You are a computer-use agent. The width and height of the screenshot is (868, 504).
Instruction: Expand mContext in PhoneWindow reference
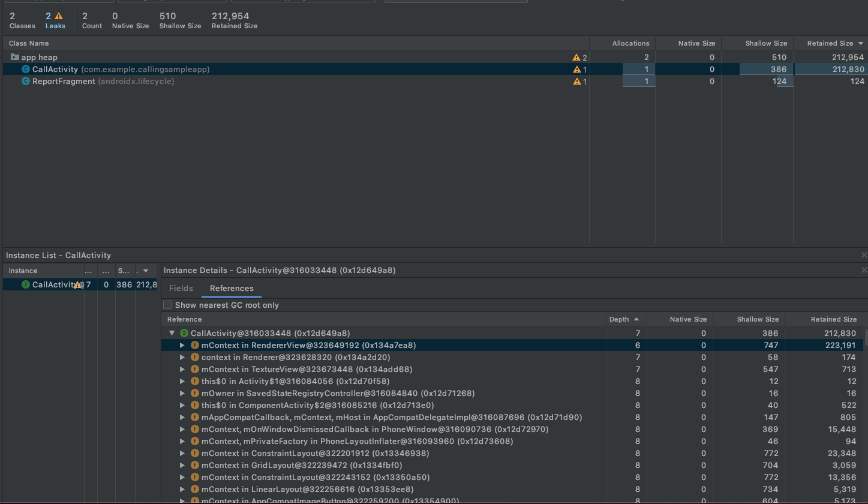[x=182, y=429]
